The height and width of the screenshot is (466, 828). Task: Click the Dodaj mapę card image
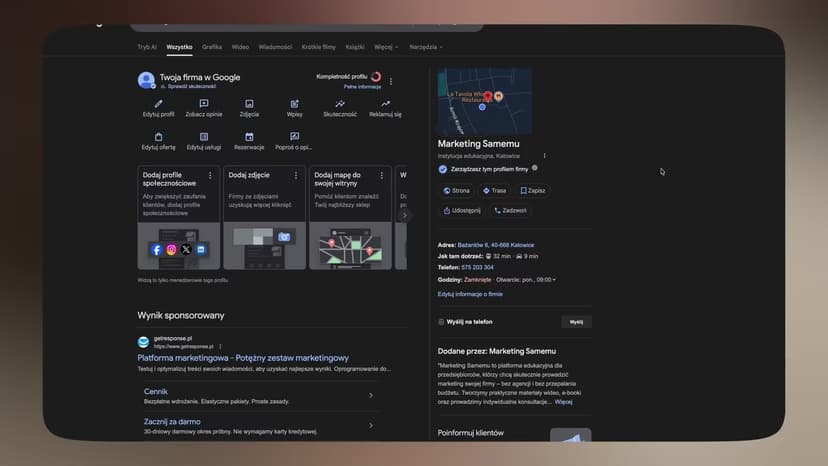(x=351, y=246)
